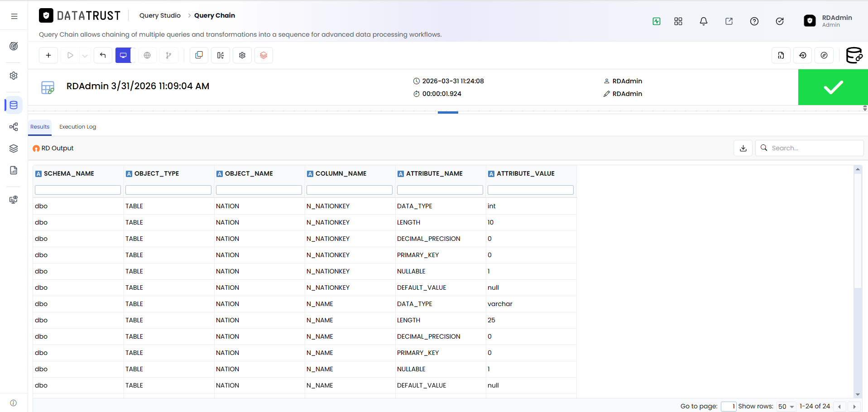Collapse the header panel splitter arrow
Viewport: 868px width, 412px height.
click(x=865, y=108)
